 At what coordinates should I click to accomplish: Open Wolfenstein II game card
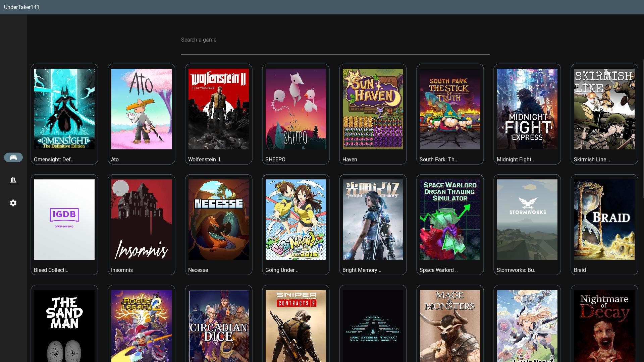click(219, 109)
